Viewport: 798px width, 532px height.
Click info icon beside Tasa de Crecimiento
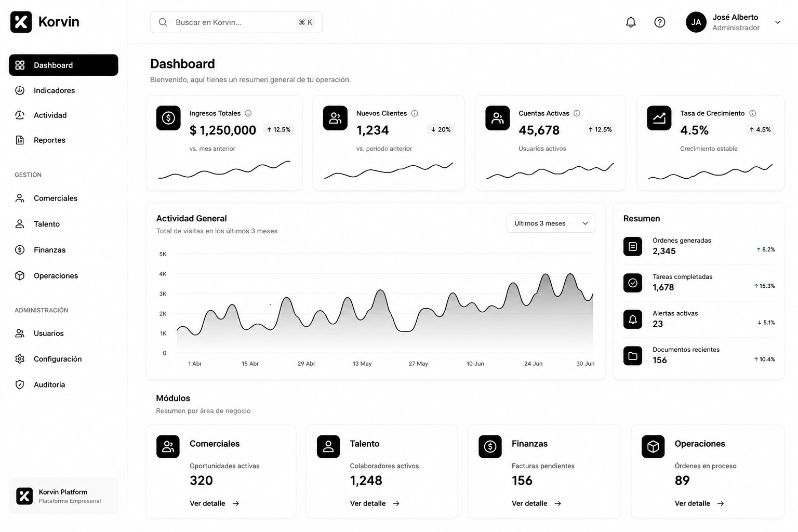coord(753,113)
